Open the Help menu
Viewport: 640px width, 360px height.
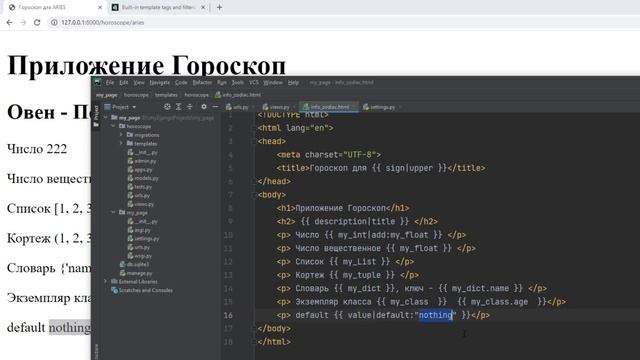(x=293, y=82)
